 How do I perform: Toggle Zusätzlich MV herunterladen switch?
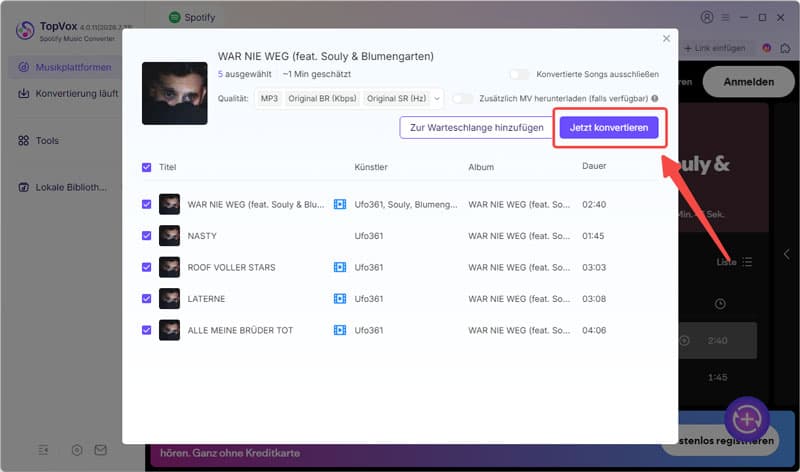click(x=463, y=98)
